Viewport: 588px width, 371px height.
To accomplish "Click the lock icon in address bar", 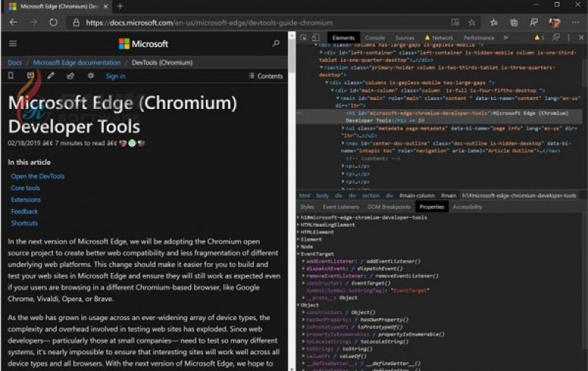I will click(x=76, y=23).
